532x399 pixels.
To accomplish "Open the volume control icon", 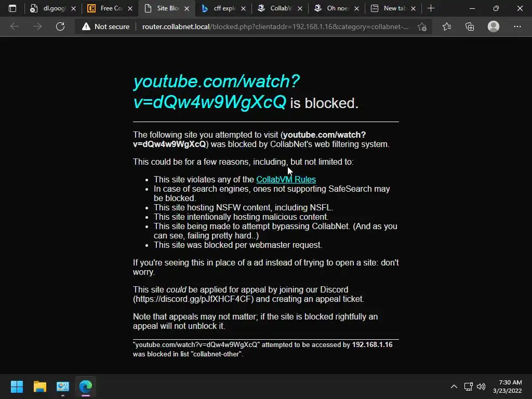I will 481,387.
